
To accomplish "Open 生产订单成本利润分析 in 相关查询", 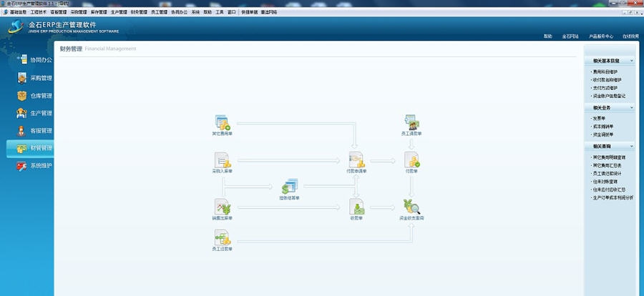I will (x=613, y=197).
